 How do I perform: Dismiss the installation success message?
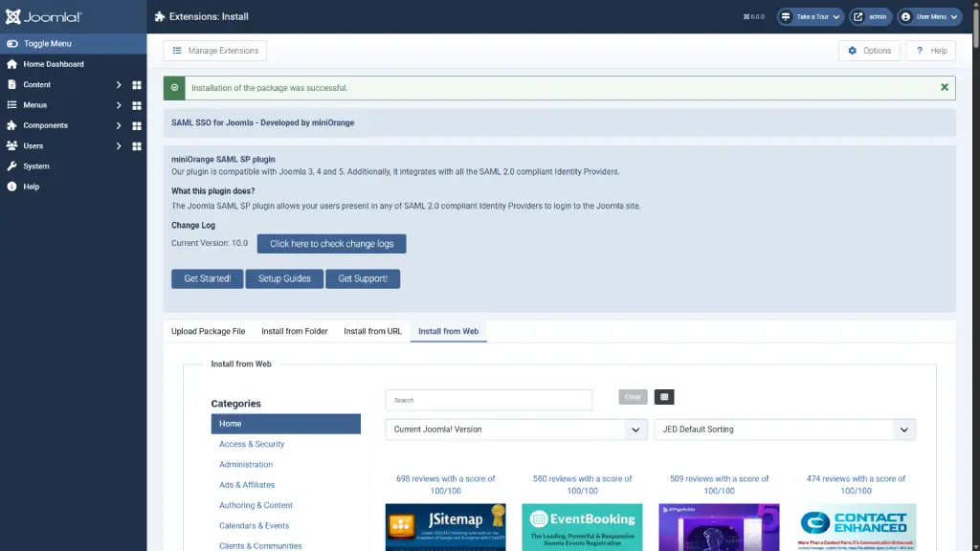[x=944, y=87]
